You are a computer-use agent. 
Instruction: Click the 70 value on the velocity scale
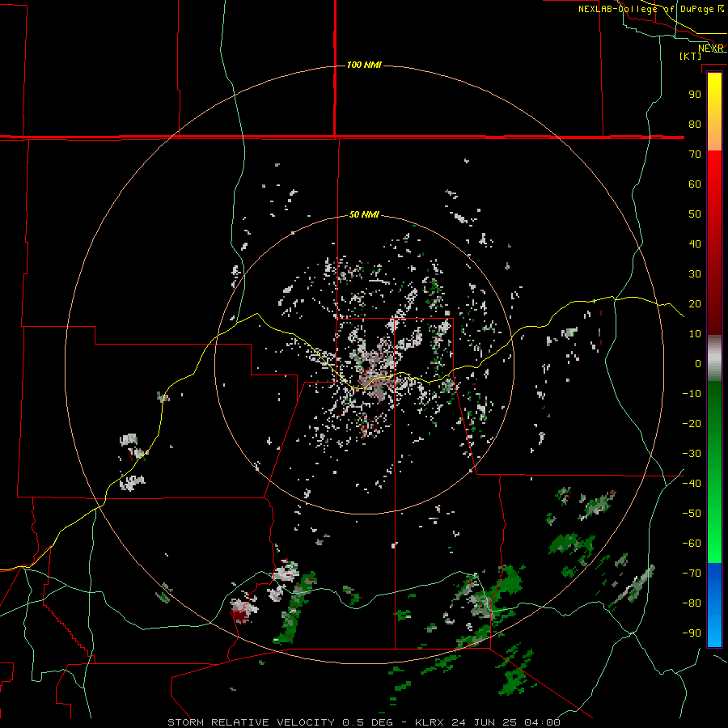click(695, 154)
